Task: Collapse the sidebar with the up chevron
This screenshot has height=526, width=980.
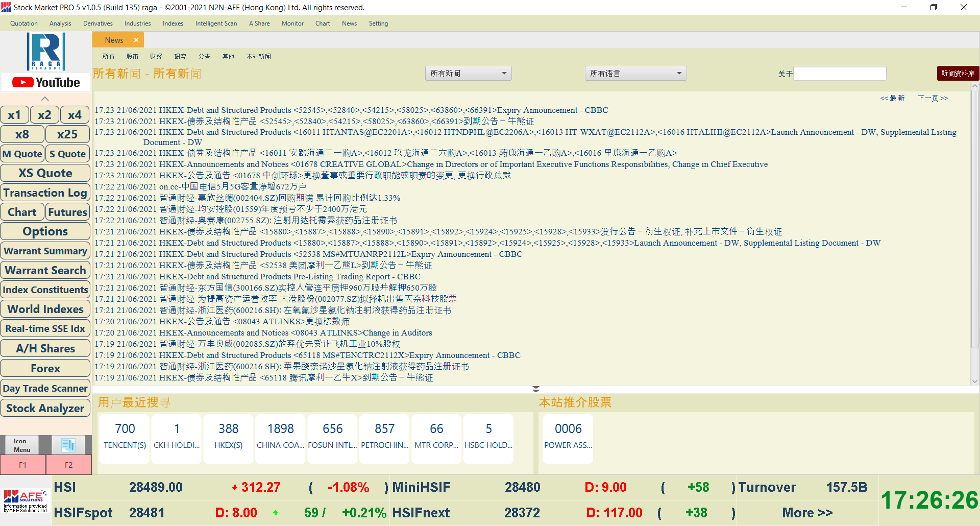Action: click(45, 99)
